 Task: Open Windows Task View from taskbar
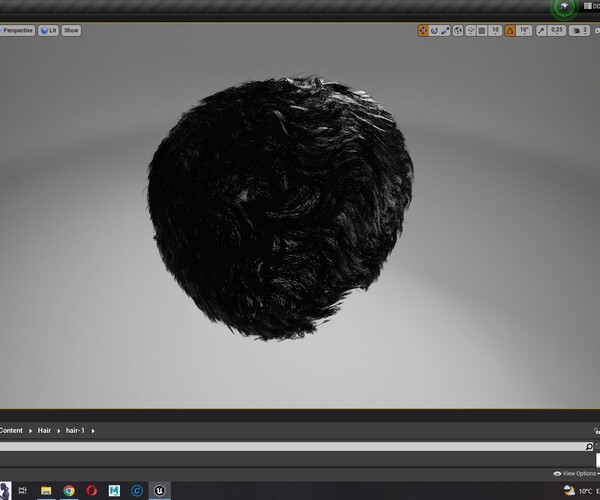click(23, 490)
